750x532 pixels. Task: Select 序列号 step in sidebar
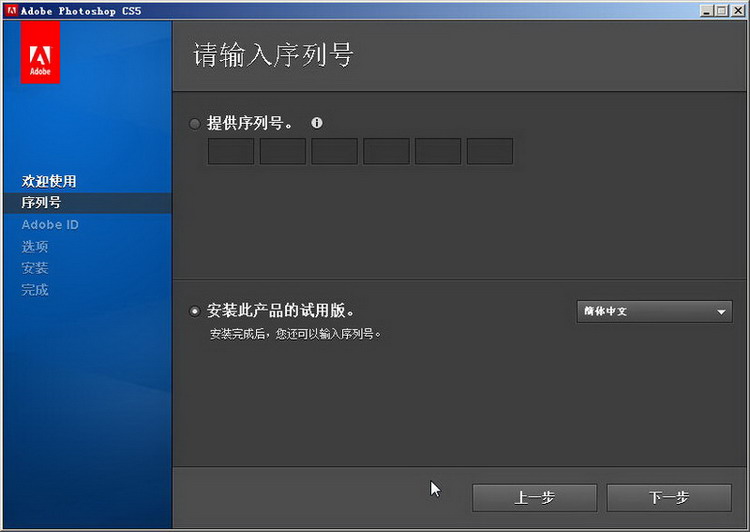click(x=87, y=203)
